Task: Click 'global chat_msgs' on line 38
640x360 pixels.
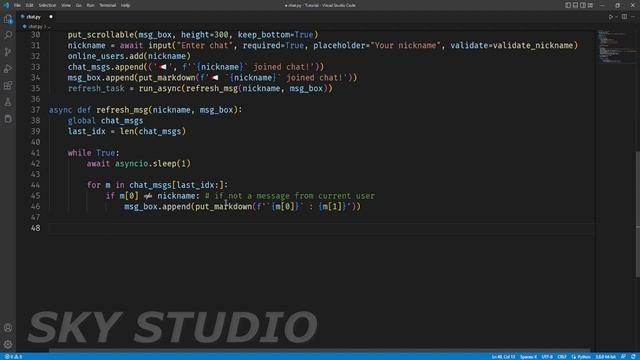Action: pyautogui.click(x=105, y=120)
